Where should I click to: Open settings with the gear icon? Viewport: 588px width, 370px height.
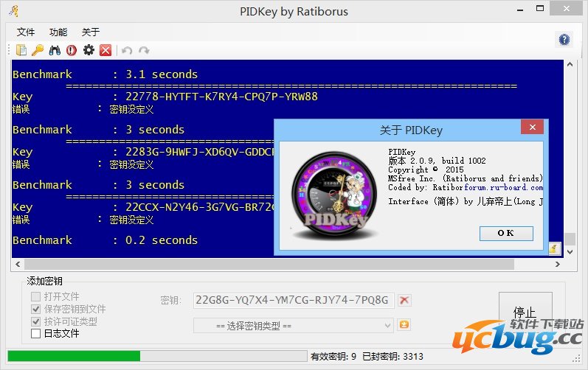click(x=89, y=50)
